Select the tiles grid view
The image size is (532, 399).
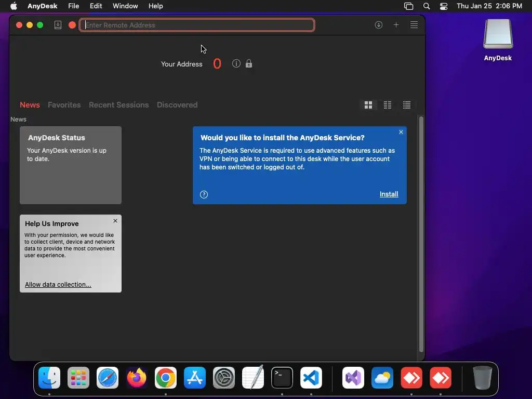click(x=368, y=105)
